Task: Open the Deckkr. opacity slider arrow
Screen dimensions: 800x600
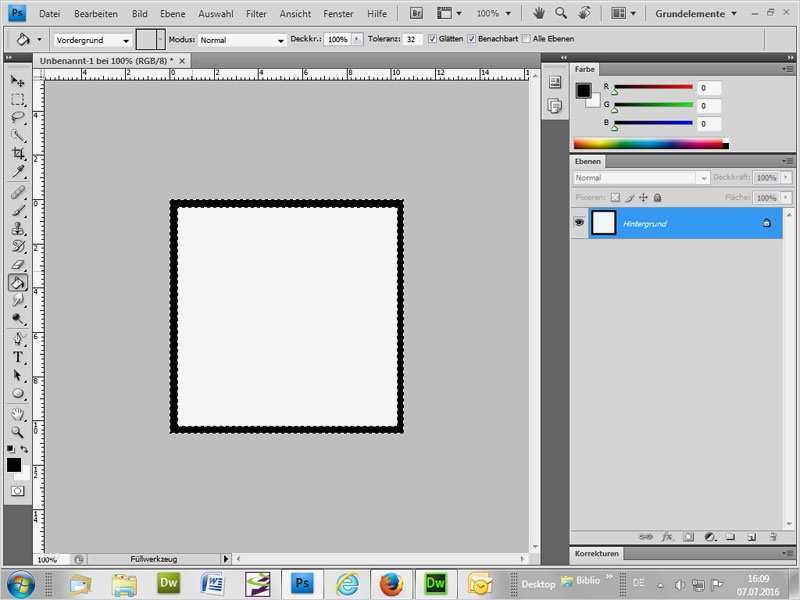Action: (357, 39)
